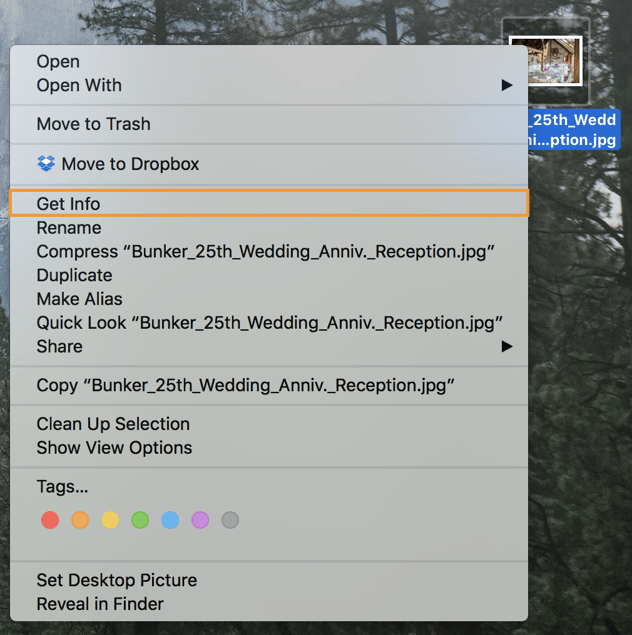
Task: Expand the Open With submenu arrow
Action: pyautogui.click(x=507, y=85)
